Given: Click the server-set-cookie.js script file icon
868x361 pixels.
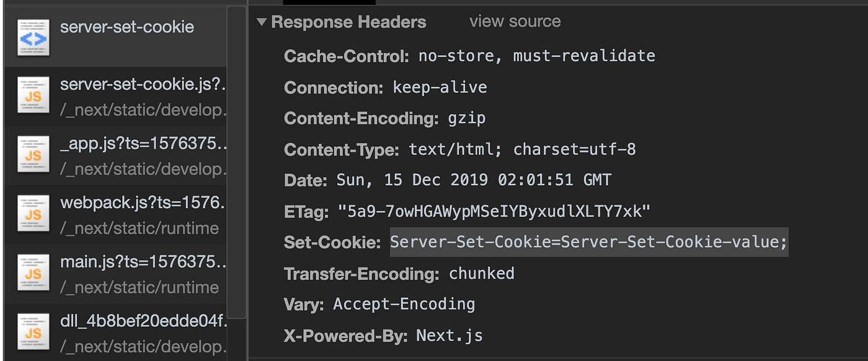Looking at the screenshot, I should pyautogui.click(x=33, y=94).
